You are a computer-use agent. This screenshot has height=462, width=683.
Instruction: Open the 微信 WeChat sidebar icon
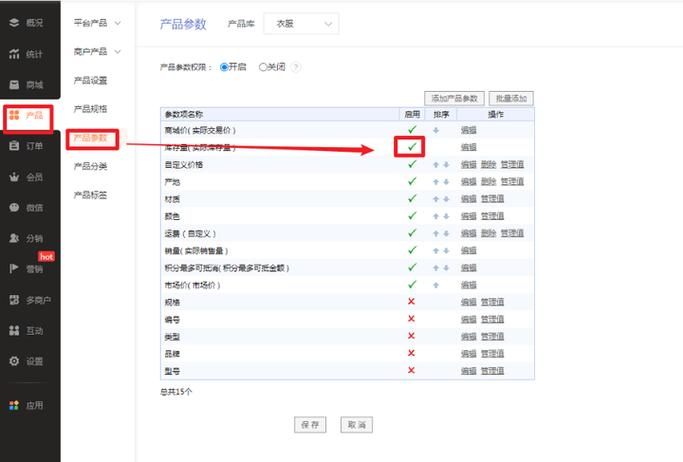coord(14,207)
